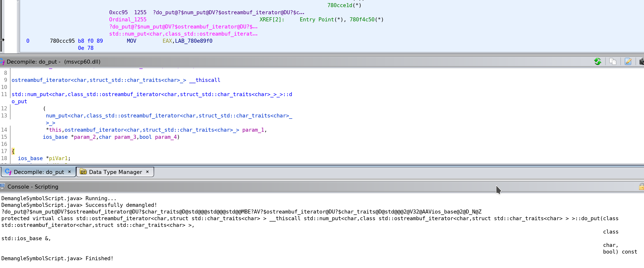Navigate to the LAB_780e89f0 label
Viewport: 644px width, 268px height.
pyautogui.click(x=194, y=41)
